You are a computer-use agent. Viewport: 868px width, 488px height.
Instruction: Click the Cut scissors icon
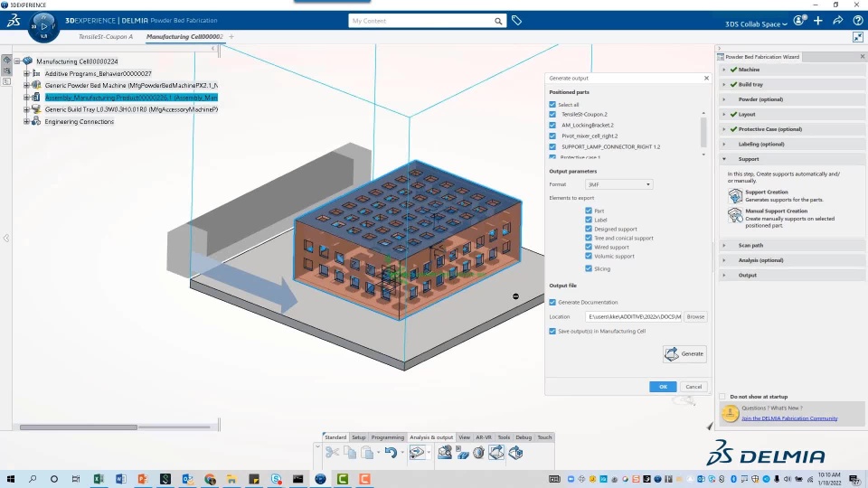[332, 453]
